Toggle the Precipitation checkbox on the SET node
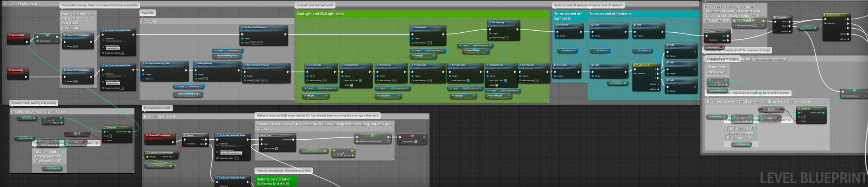 (x=416, y=142)
